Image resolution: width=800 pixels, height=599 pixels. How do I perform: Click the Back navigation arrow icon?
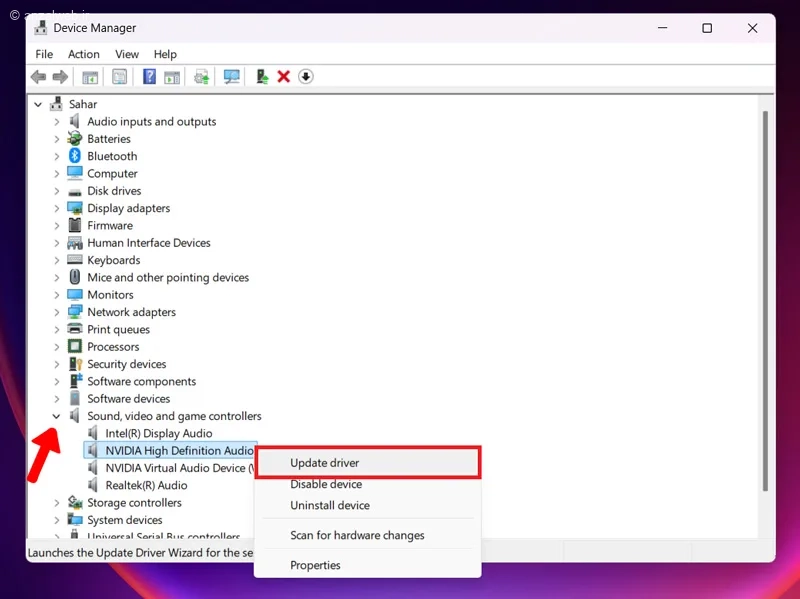38,77
